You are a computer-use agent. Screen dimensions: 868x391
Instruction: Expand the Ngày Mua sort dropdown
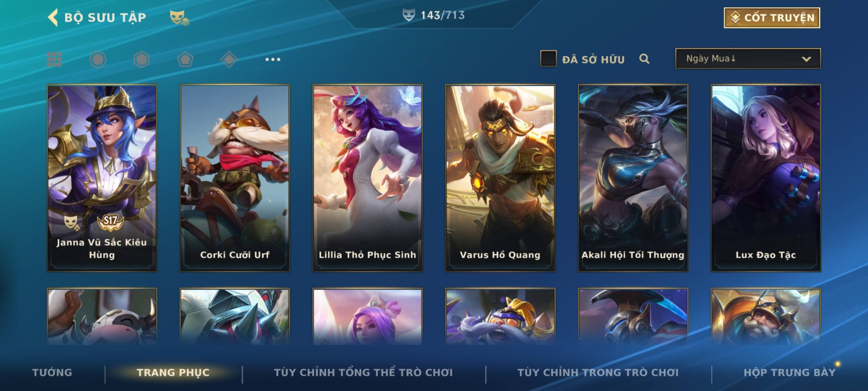748,59
